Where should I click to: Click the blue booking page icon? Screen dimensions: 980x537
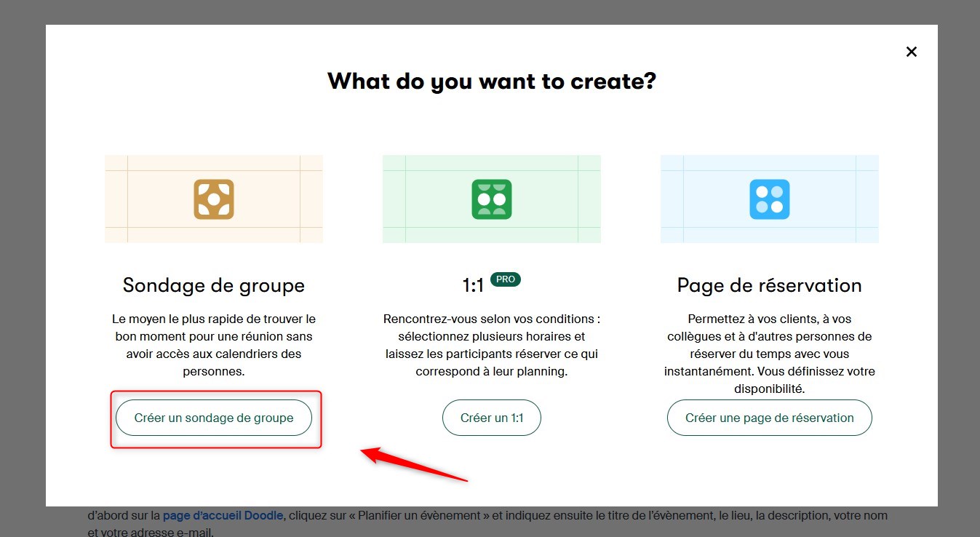(770, 199)
